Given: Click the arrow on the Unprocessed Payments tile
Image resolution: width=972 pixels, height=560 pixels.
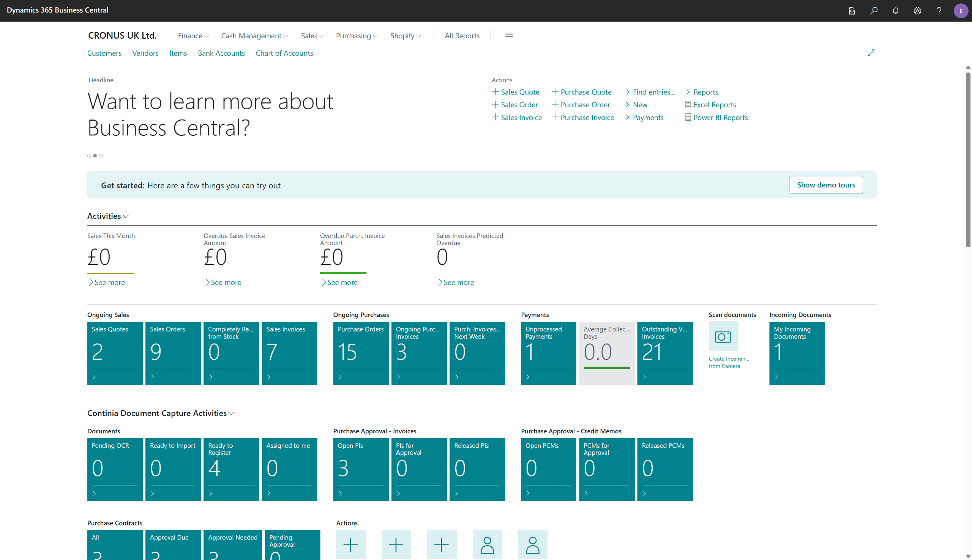Looking at the screenshot, I should point(528,377).
